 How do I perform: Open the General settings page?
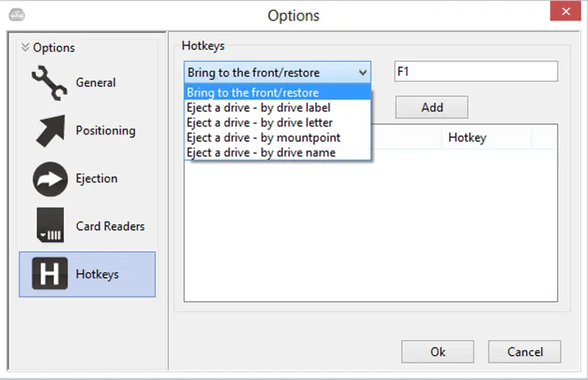point(96,83)
